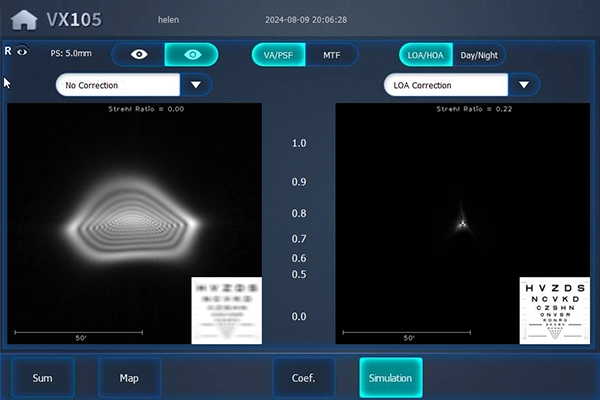Switch to VA/PSF view
The width and height of the screenshot is (600, 400).
pyautogui.click(x=279, y=55)
